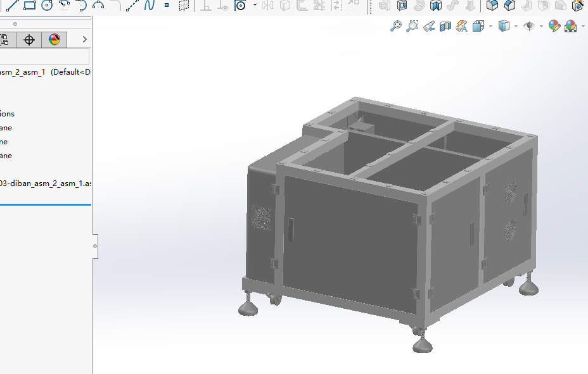Select the cabinet's large front door panel
Viewport: 588px width, 374px height.
(x=350, y=245)
